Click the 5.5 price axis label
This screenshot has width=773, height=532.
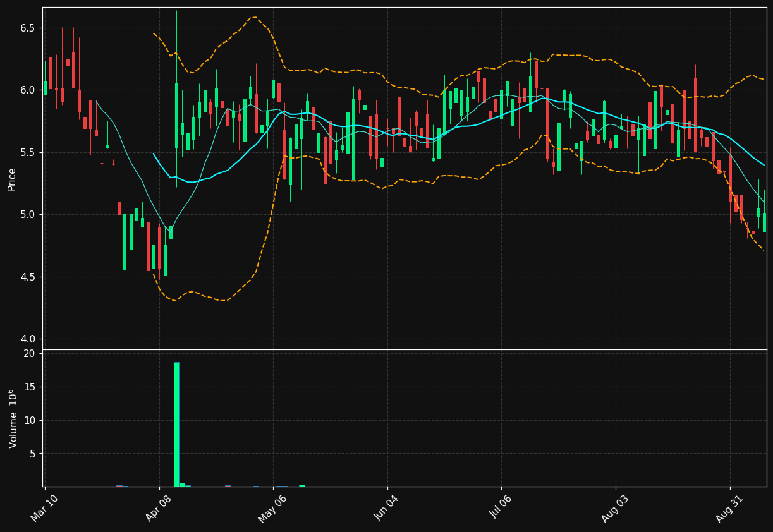tap(29, 153)
